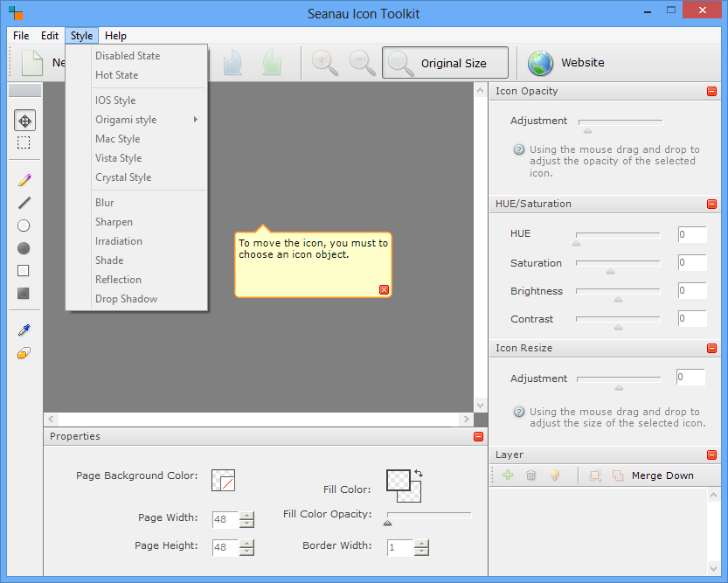This screenshot has width=728, height=583.
Task: Click the red send layer backward icon
Action: [x=618, y=475]
